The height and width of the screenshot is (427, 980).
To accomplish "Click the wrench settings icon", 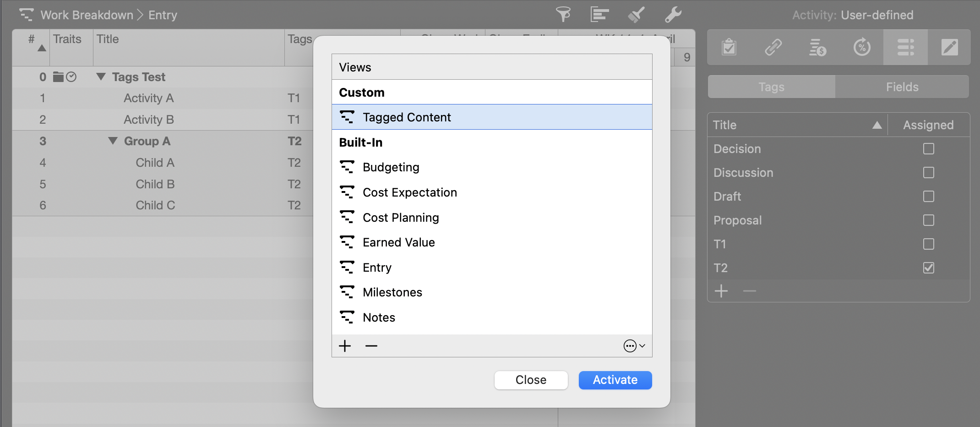I will click(673, 15).
